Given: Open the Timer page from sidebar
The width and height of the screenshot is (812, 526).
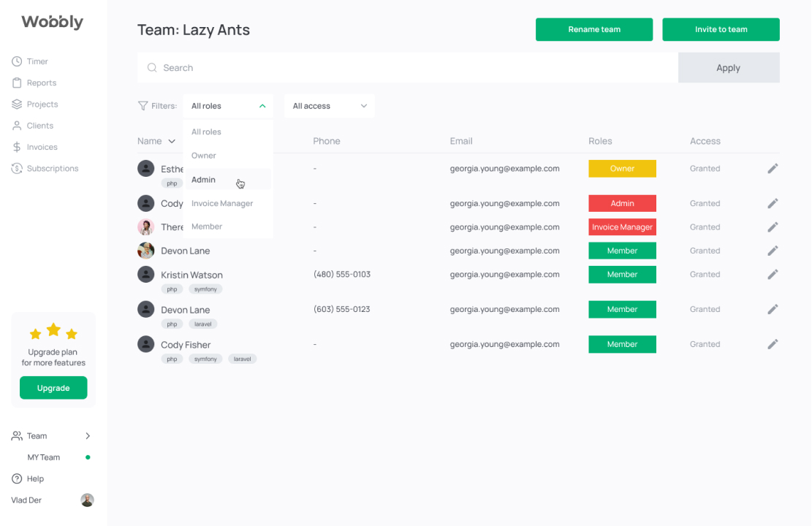Looking at the screenshot, I should (x=29, y=61).
